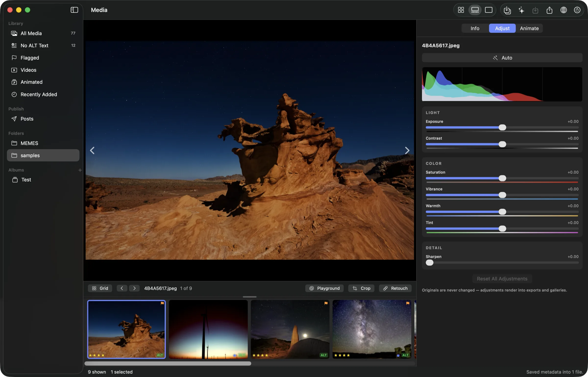The height and width of the screenshot is (377, 588).
Task: Click the Vibrance slider handle
Action: point(502,195)
